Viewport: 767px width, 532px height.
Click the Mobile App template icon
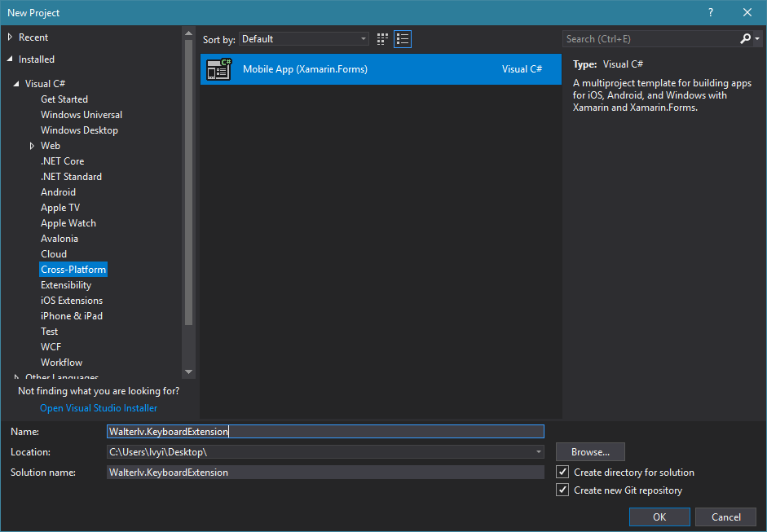point(218,69)
